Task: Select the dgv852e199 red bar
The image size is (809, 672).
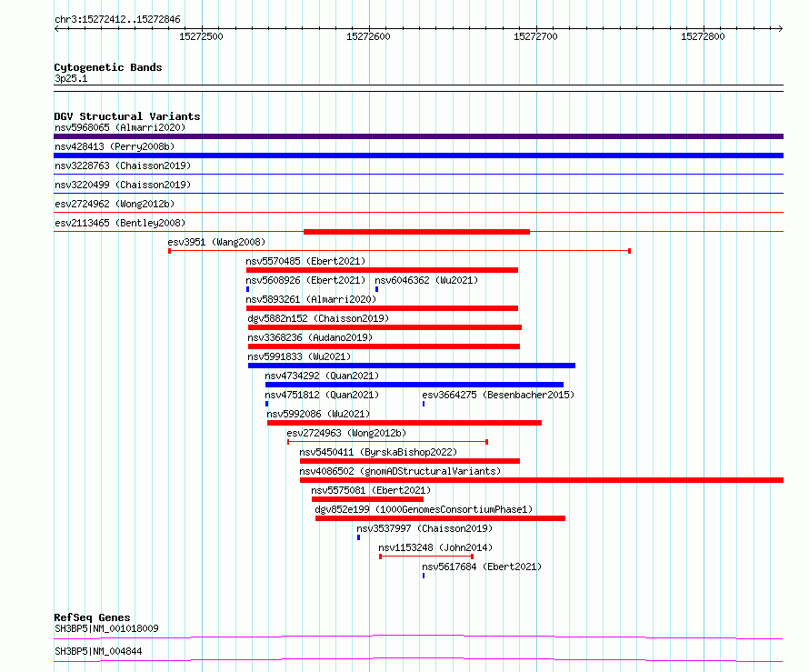Action: click(440, 518)
